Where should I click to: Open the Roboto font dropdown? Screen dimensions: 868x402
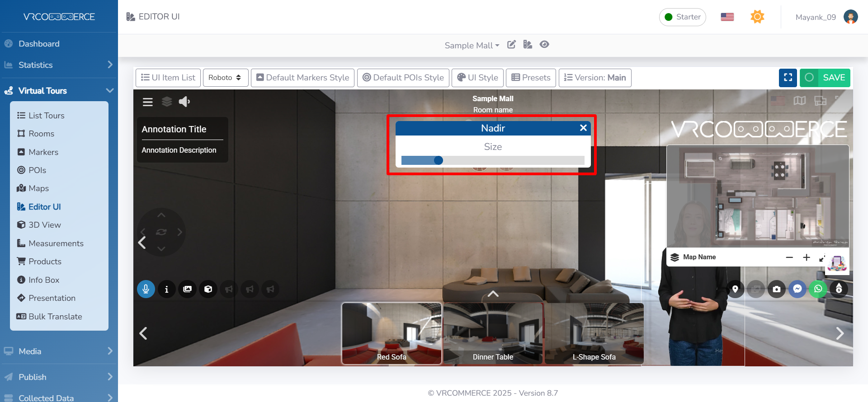click(x=225, y=78)
